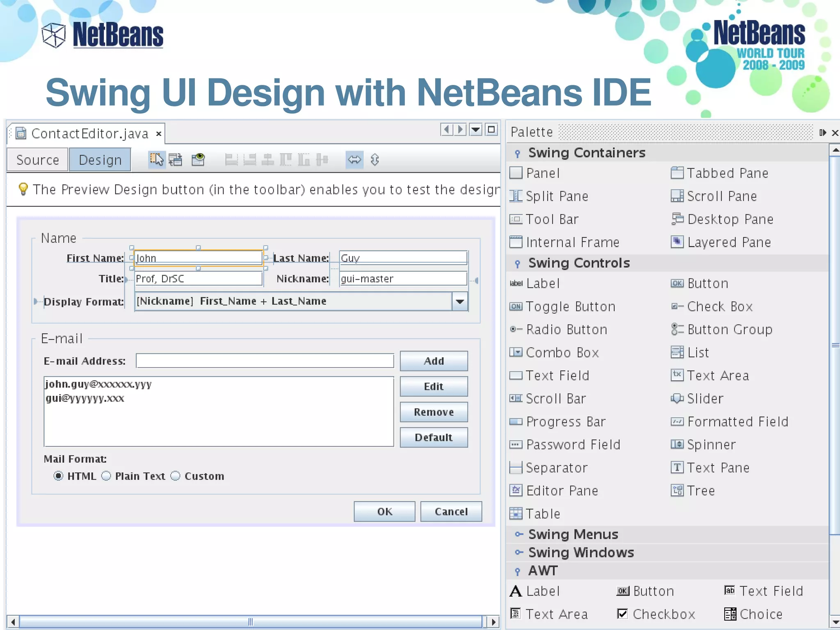This screenshot has height=630, width=840.
Task: Click the editor scroll tabs right arrow
Action: 460,130
